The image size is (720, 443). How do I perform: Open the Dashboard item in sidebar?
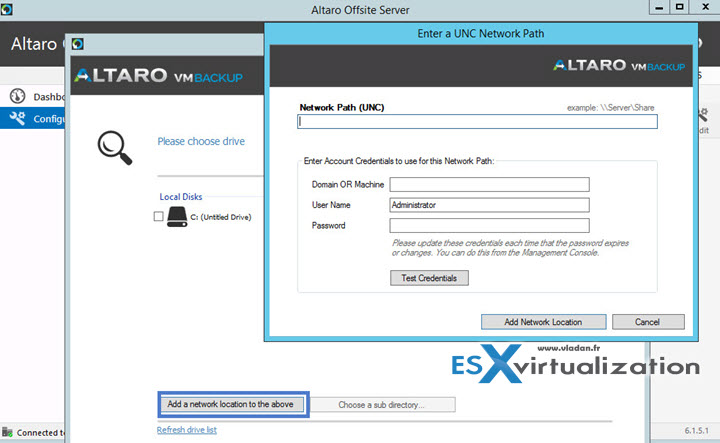point(35,96)
